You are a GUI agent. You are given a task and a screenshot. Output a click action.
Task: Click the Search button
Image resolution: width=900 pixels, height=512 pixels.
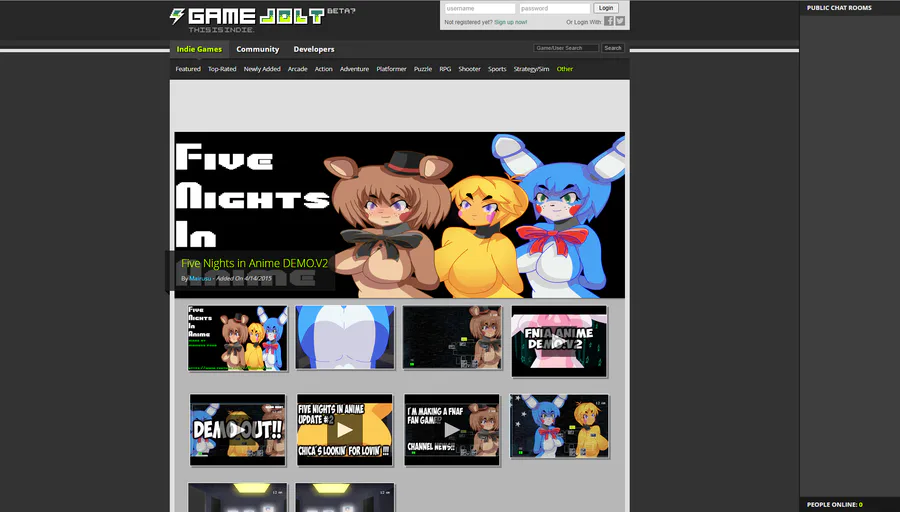tap(612, 48)
